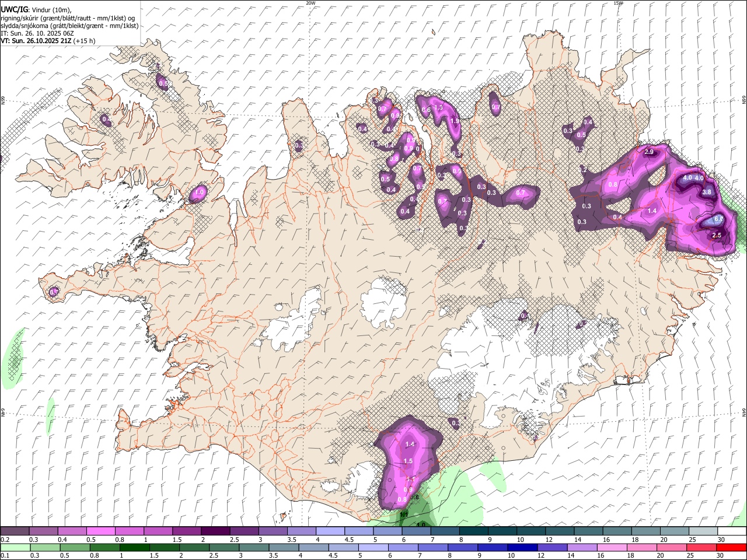The image size is (747, 560).
Task: Click the 'VT: Sun. 26.10.2025 21Z (+15 h)' line
Action: click(48, 41)
